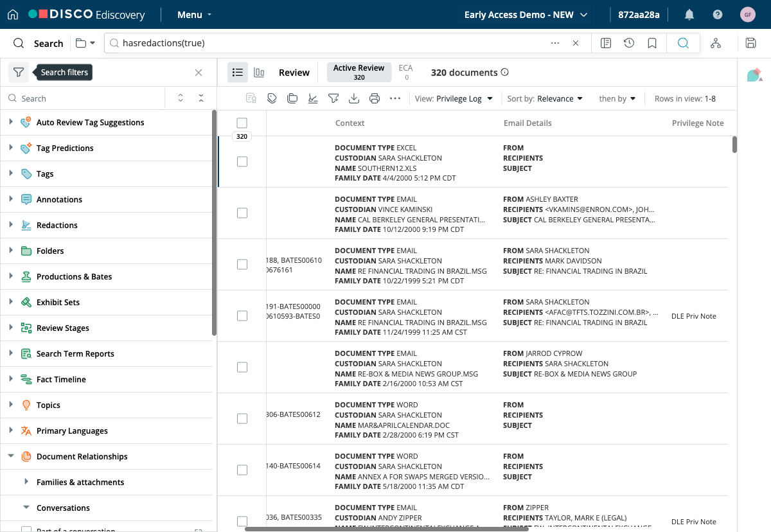Image resolution: width=771 pixels, height=532 pixels.
Task: Click the bookmark saved searches icon
Action: pos(652,43)
